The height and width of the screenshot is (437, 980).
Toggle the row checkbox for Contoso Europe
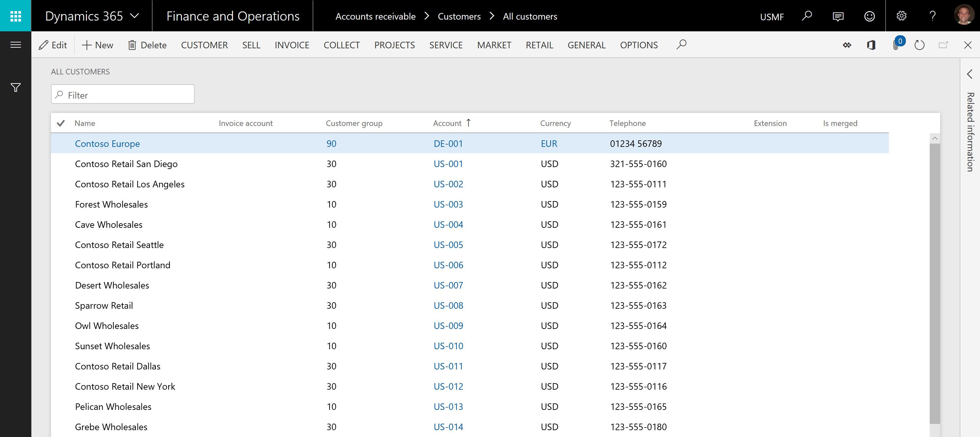61,143
